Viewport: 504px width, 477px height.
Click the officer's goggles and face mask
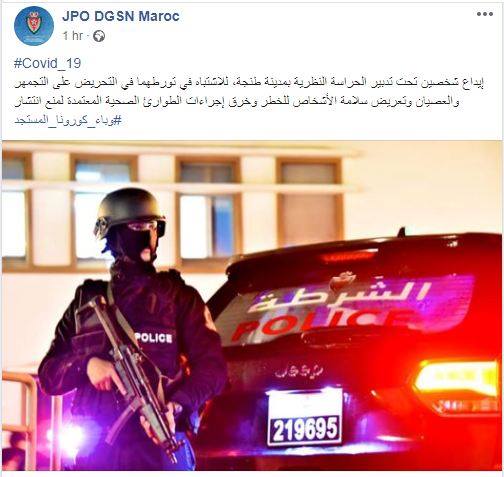(146, 238)
